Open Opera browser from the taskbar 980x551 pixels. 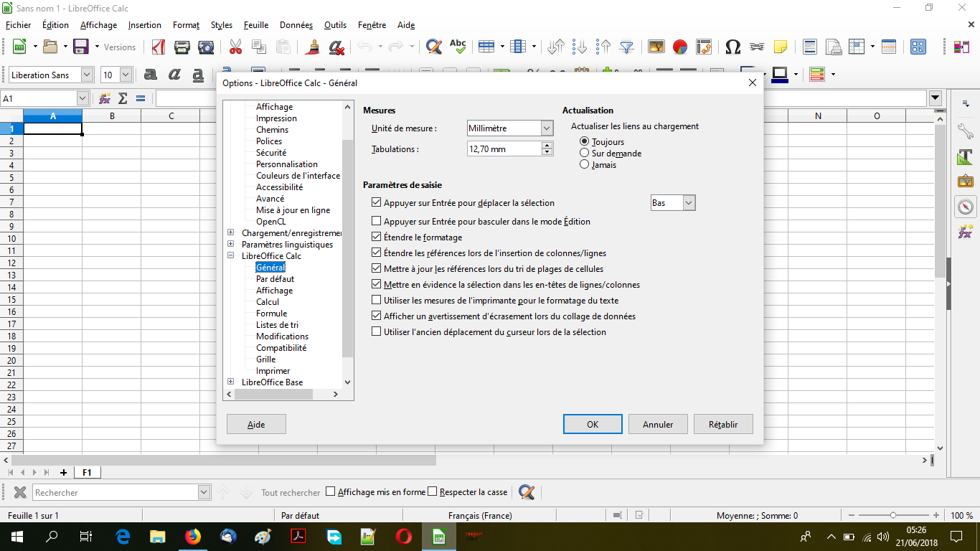[x=403, y=536]
